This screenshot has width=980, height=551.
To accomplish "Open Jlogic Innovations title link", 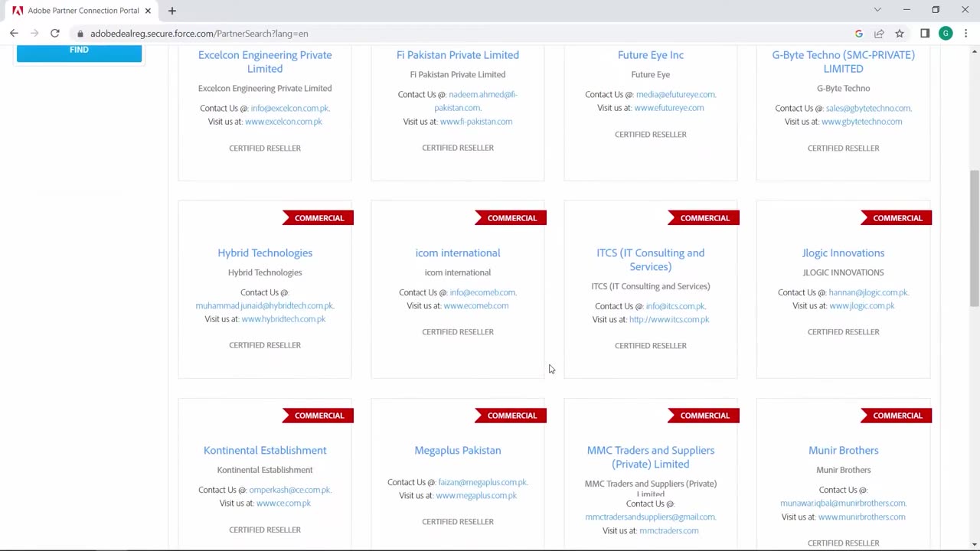I will (x=844, y=253).
